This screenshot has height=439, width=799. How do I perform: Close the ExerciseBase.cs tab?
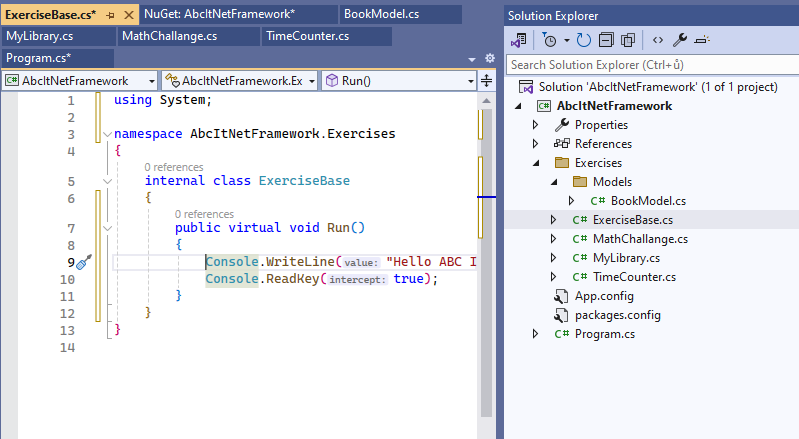[127, 15]
